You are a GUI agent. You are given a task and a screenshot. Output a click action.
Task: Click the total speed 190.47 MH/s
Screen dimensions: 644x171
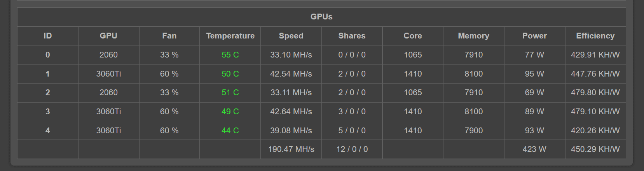(291, 149)
